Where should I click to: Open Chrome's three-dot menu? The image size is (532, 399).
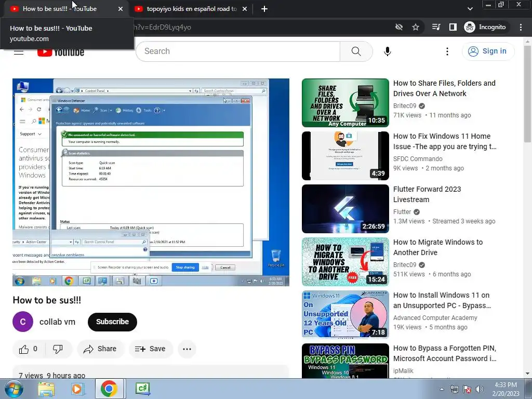point(521,27)
